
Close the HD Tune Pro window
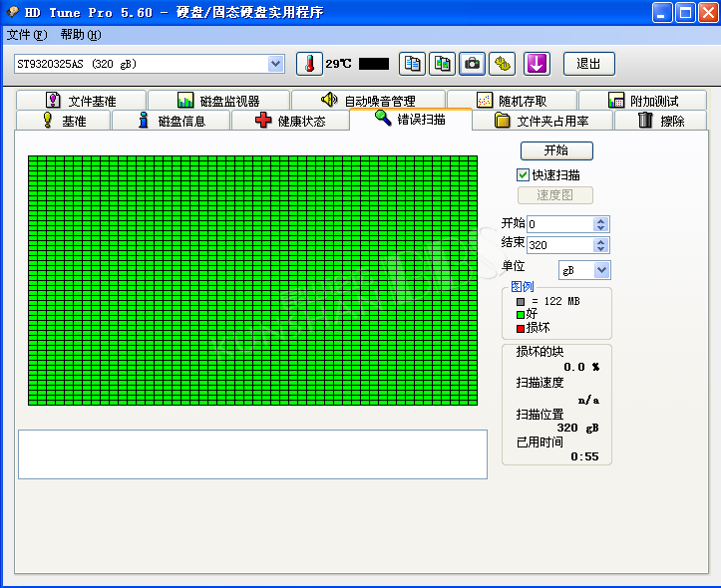pyautogui.click(x=708, y=12)
